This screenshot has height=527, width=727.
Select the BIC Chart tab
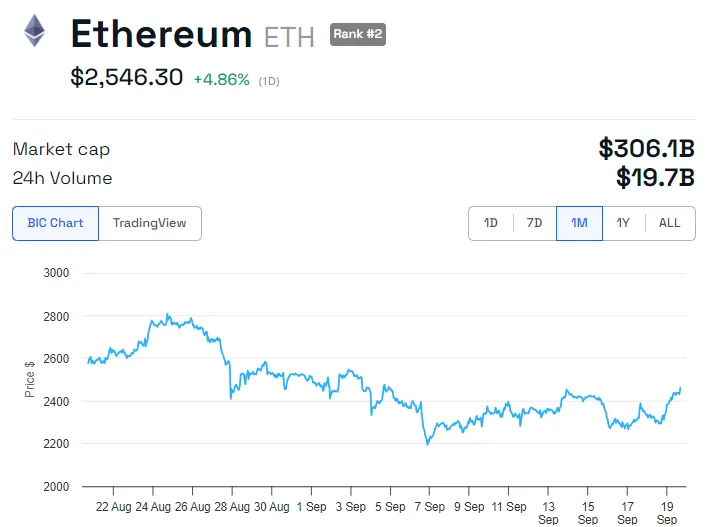click(56, 223)
